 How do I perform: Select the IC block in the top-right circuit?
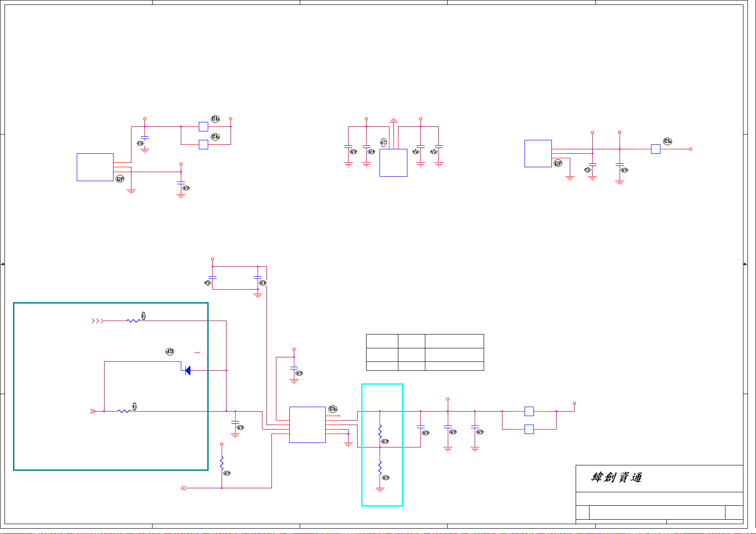coord(538,153)
